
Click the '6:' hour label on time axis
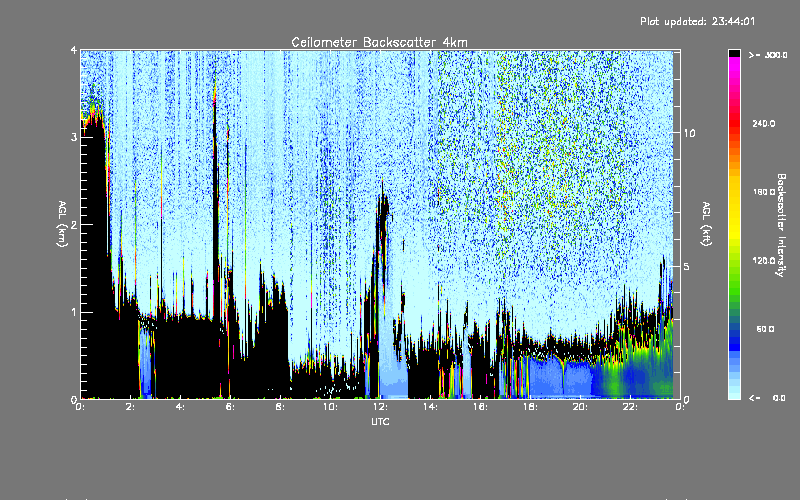231,407
